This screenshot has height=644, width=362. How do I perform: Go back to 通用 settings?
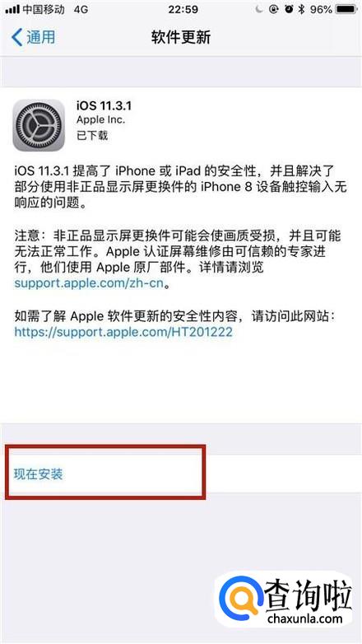(x=33, y=37)
